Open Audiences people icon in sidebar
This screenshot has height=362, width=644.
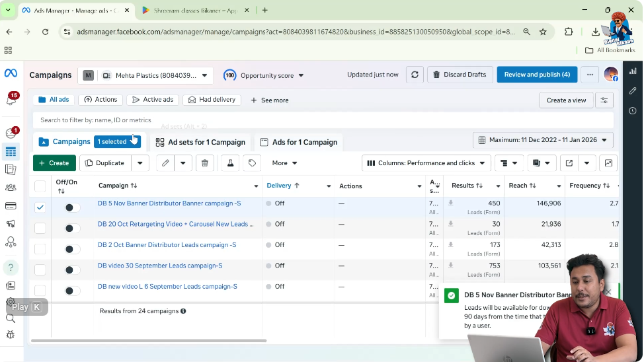click(x=11, y=188)
